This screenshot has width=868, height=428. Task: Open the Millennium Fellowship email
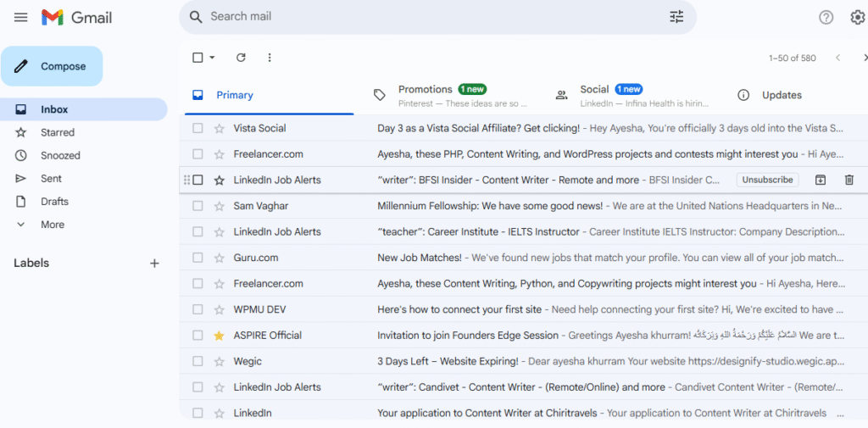click(524, 206)
